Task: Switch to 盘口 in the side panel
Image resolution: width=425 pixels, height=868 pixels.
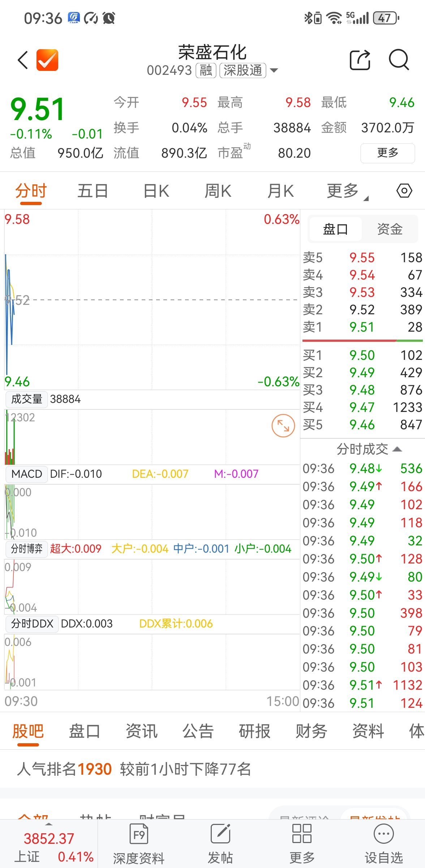Action: point(335,229)
